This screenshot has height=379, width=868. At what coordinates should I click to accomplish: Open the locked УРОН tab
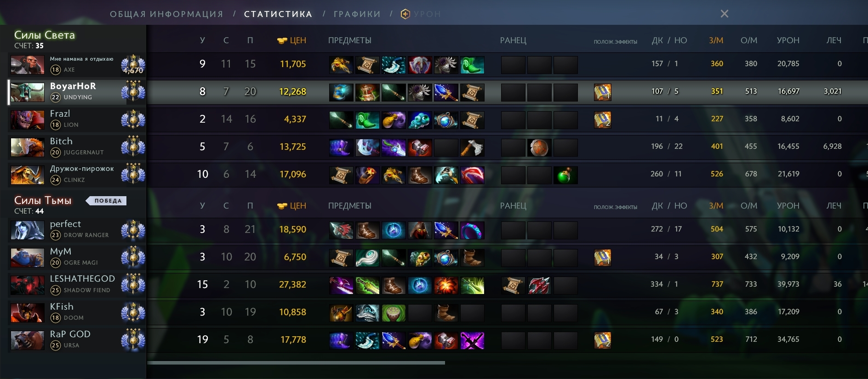coord(421,14)
